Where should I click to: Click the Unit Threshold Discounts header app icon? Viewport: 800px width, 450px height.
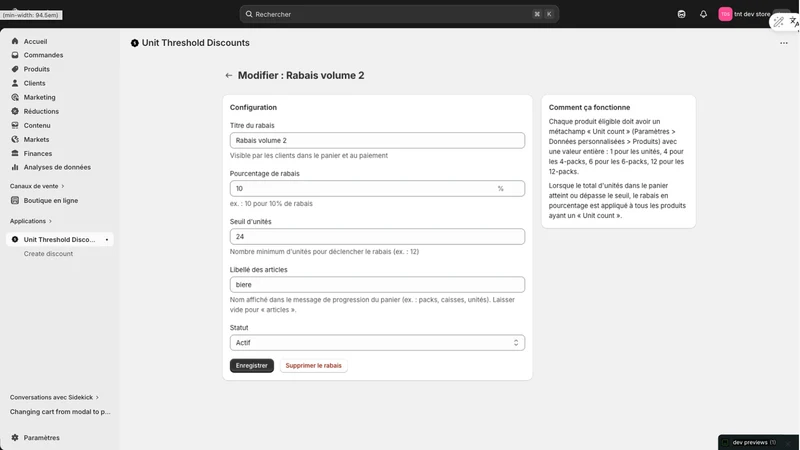coord(135,43)
